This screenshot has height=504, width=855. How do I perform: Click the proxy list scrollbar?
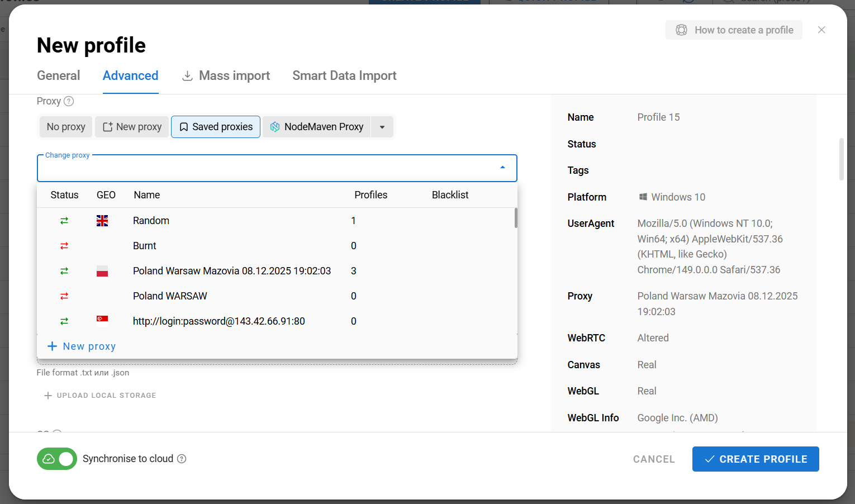pos(516,218)
